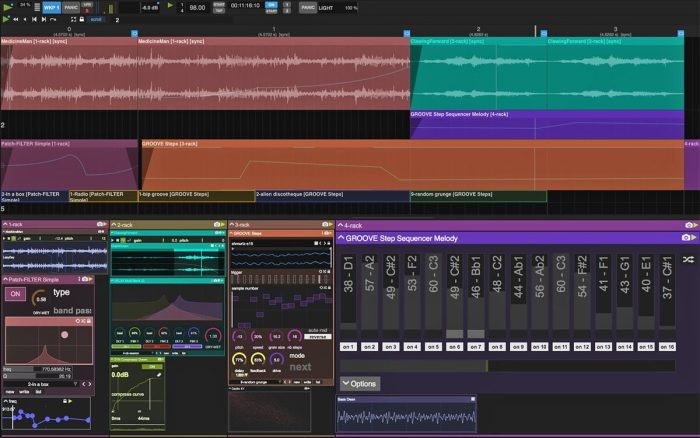
Task: Collapse the 1-rack panel
Action: [5, 224]
